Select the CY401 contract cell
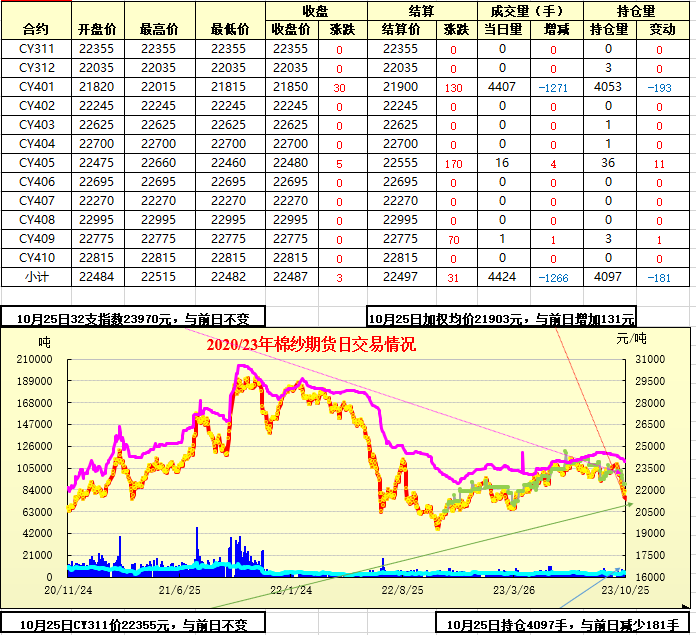696x635 pixels. [x=36, y=87]
